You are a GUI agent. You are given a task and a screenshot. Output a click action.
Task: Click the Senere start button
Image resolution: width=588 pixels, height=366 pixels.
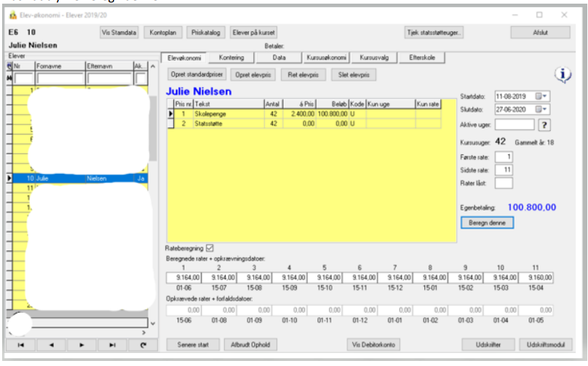tap(193, 345)
